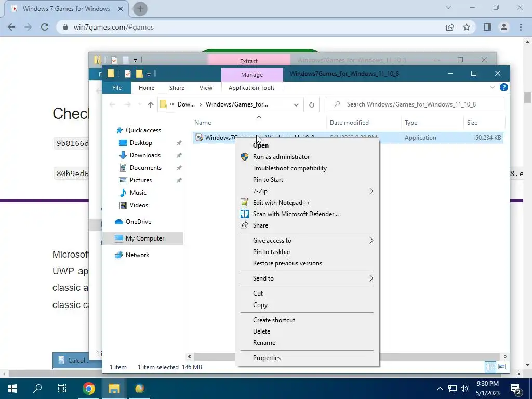Show hidden system tray icons
Screen dimensions: 532x399
click(440, 389)
